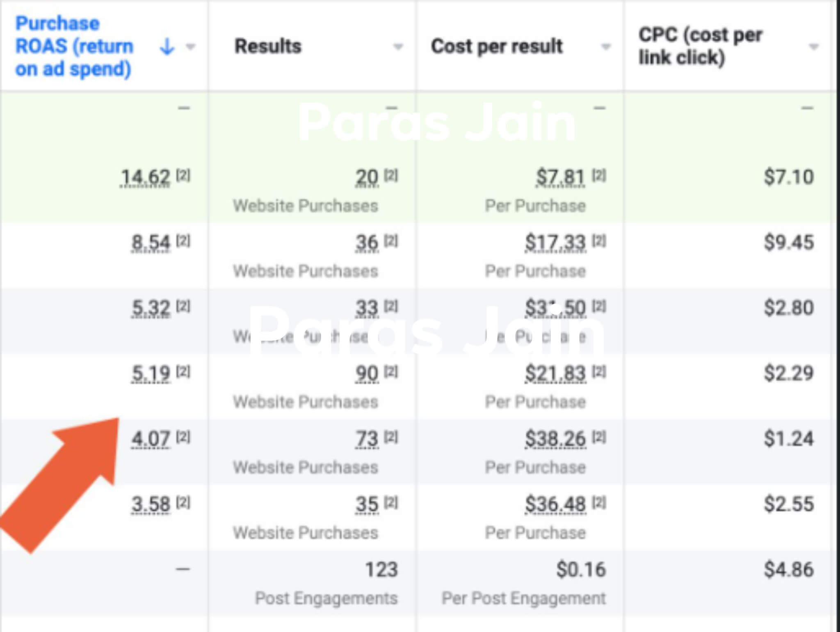Open the Purchase ROAS column dropdown caret
This screenshot has width=840, height=632.
click(190, 46)
